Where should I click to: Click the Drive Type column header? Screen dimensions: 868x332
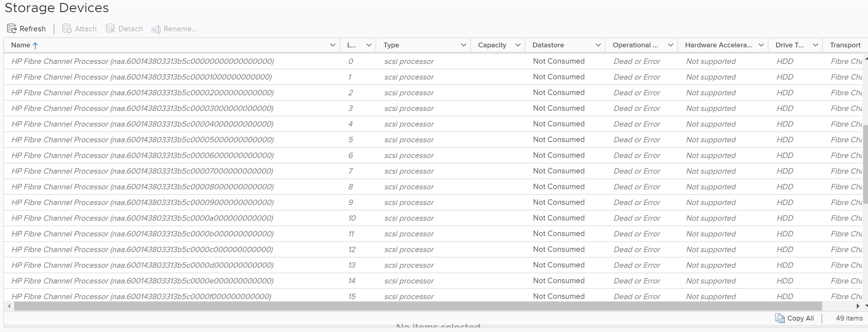(789, 45)
